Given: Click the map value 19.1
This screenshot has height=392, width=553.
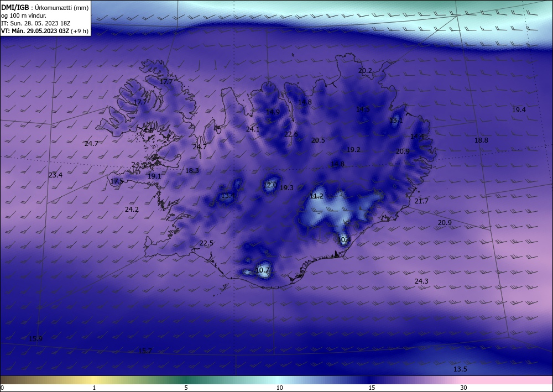Looking at the screenshot, I should click(x=154, y=176).
